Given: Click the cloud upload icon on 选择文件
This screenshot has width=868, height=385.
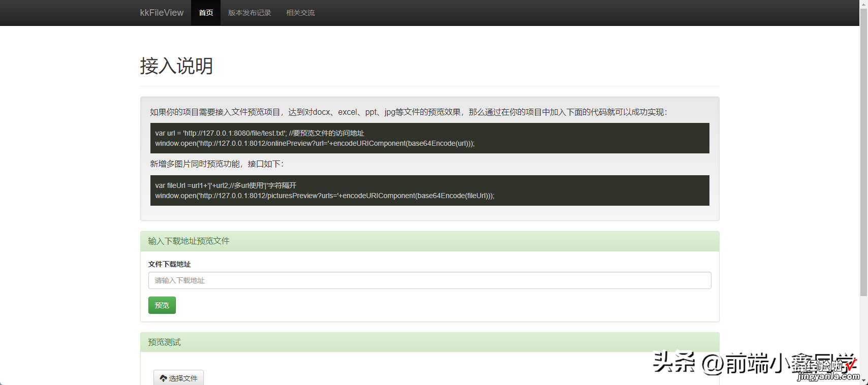Looking at the screenshot, I should click(163, 378).
